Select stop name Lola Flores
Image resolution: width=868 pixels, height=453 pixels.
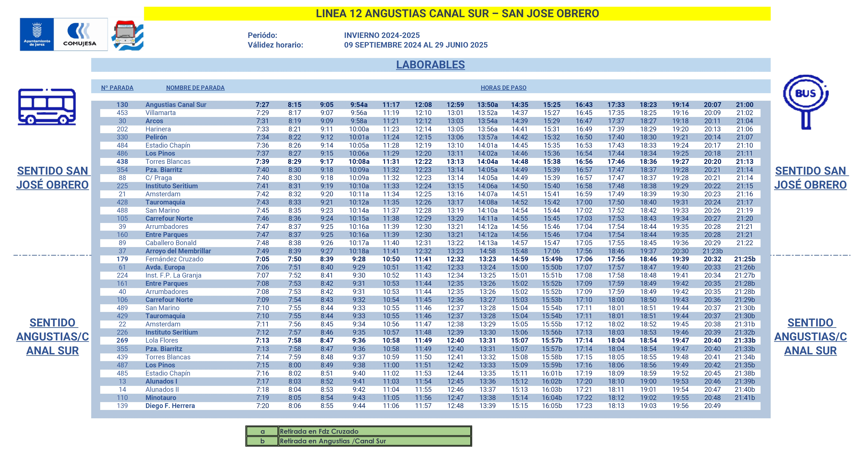click(x=161, y=340)
